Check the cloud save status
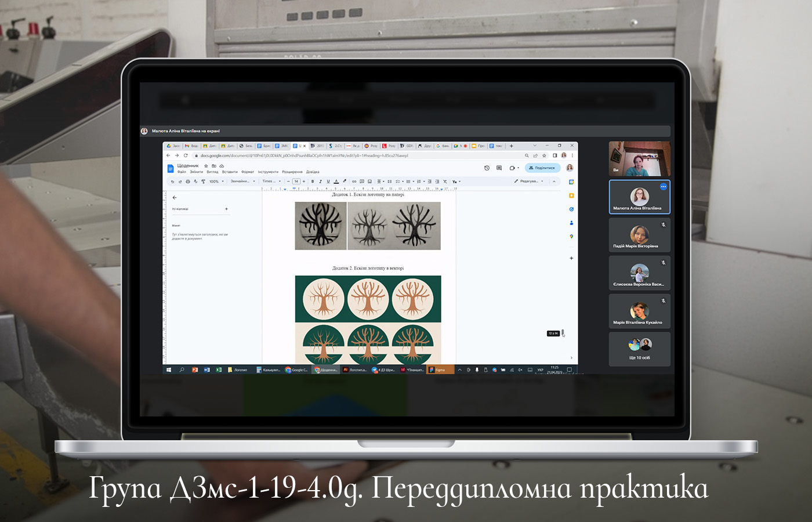This screenshot has width=812, height=522. (222, 166)
